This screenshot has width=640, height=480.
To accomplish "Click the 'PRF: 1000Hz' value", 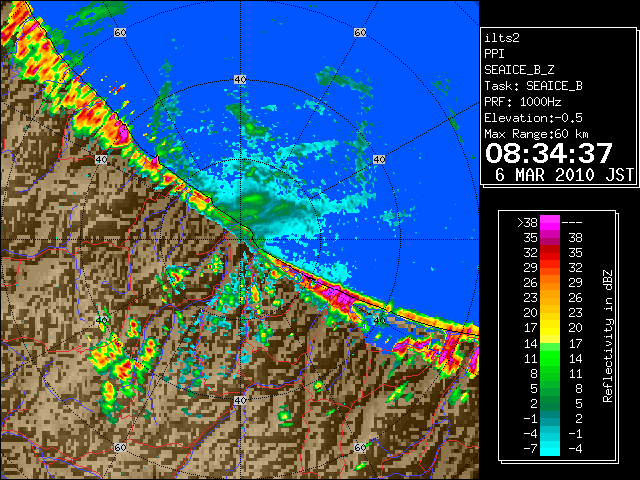I will [522, 102].
